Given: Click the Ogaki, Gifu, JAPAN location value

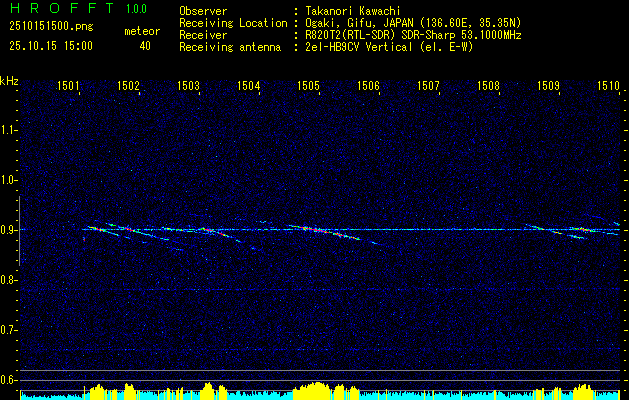Looking at the screenshot, I should tap(413, 23).
